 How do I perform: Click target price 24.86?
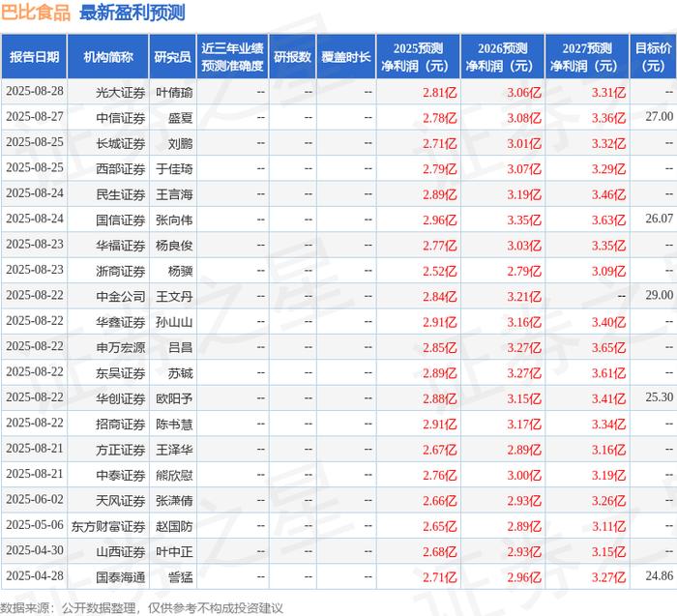click(660, 575)
